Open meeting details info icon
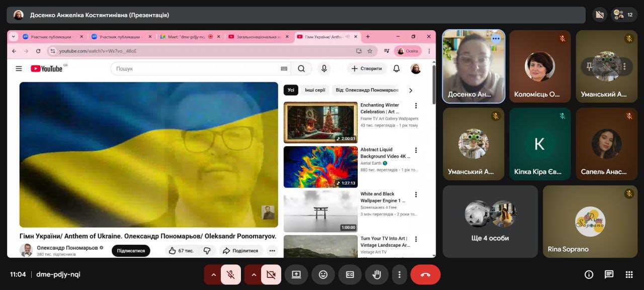This screenshot has height=290, width=644. coord(589,274)
